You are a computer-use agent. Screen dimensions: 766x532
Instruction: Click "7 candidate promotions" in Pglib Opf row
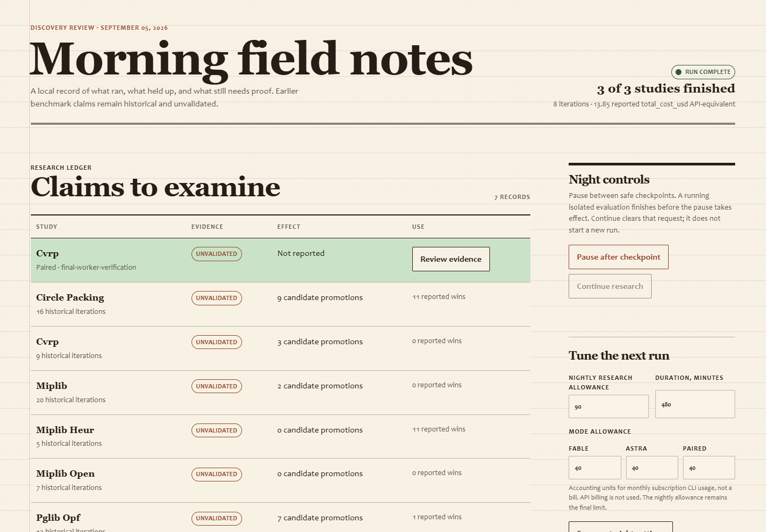tap(320, 518)
